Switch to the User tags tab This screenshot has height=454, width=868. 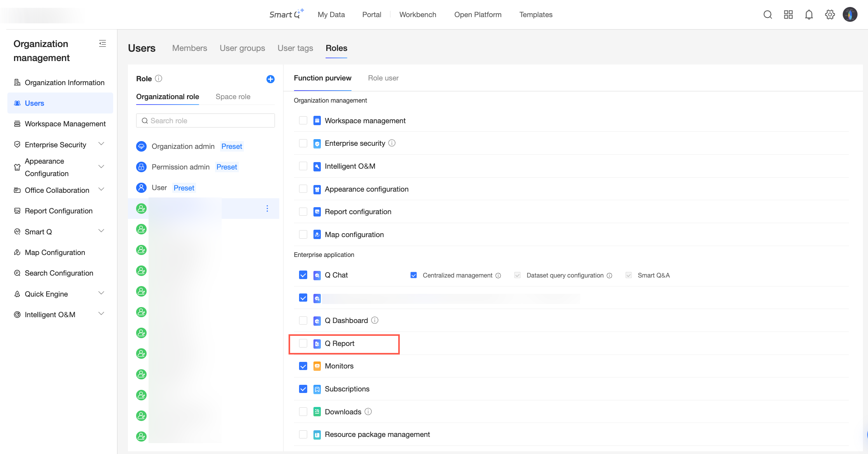(x=295, y=48)
